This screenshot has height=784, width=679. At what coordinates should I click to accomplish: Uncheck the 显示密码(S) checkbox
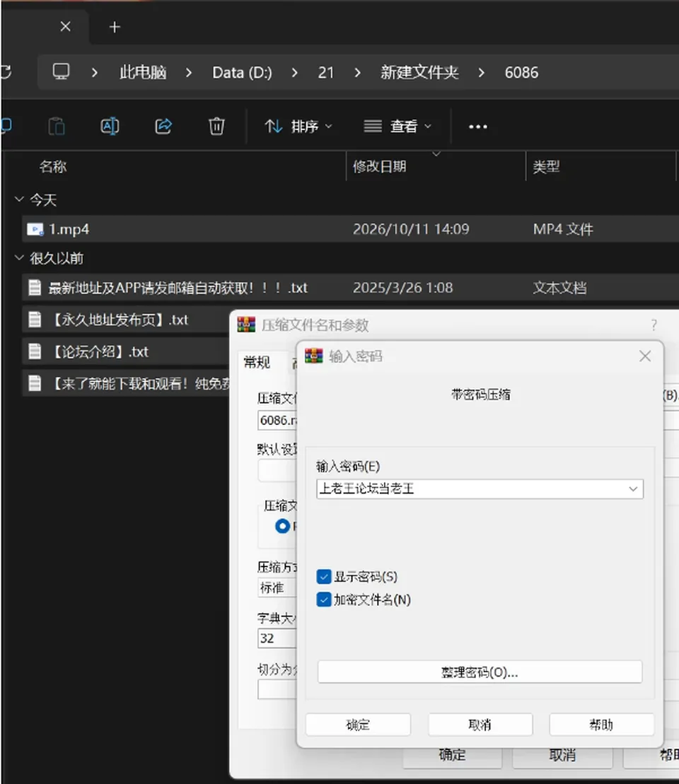tap(324, 576)
